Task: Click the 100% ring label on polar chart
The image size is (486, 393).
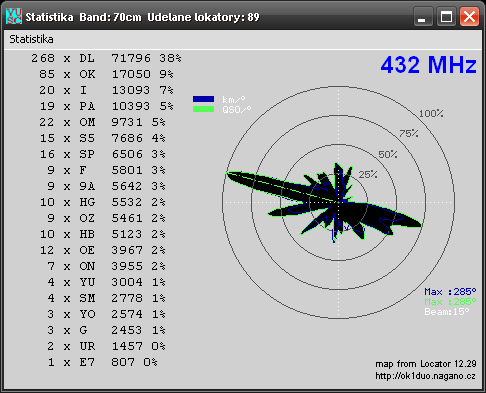Action: [x=431, y=114]
